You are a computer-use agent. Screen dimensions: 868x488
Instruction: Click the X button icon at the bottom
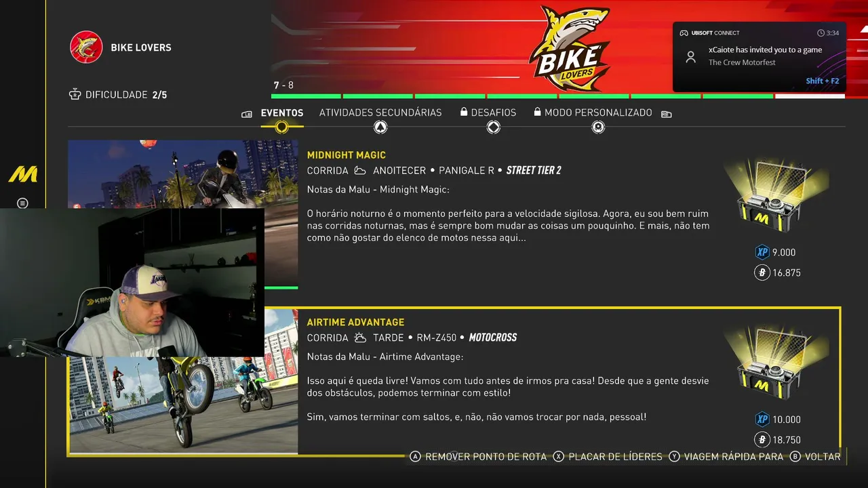[x=559, y=457]
